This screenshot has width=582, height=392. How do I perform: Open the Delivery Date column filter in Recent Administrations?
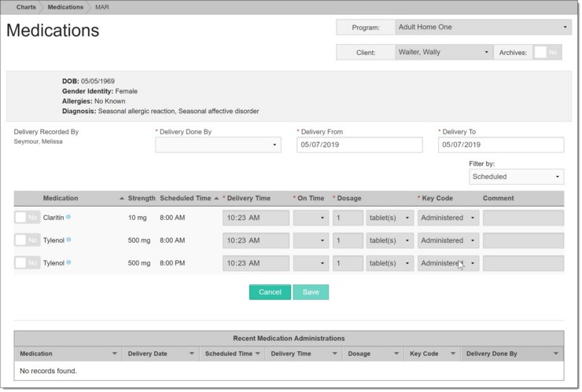coord(193,354)
